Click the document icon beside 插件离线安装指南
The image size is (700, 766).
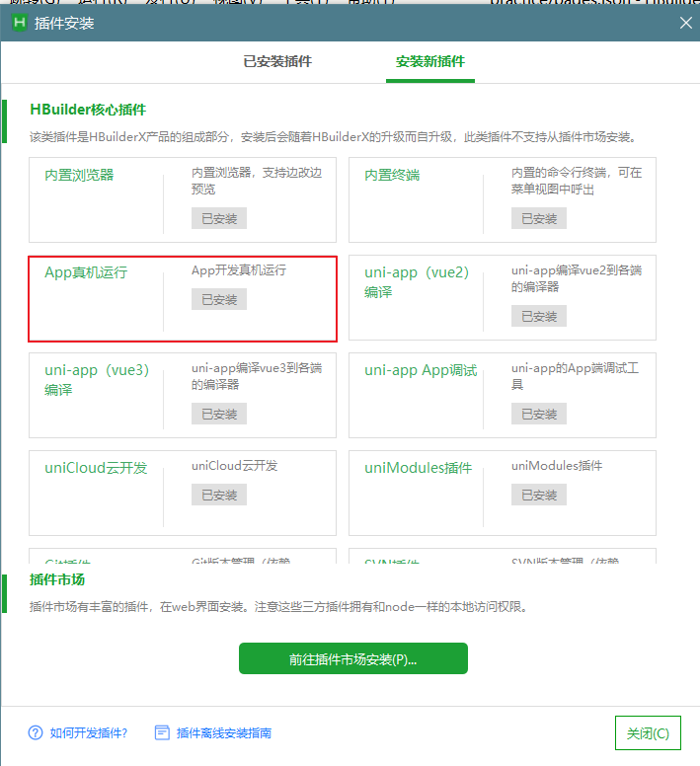pos(162,732)
